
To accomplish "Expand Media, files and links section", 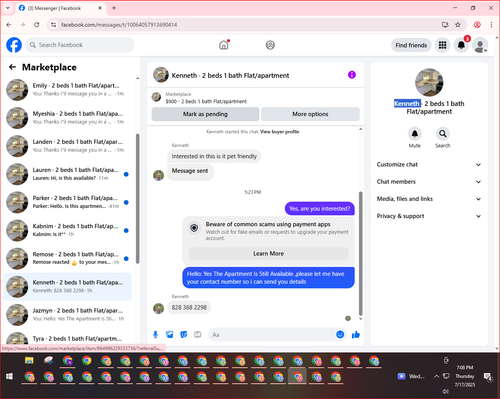I will click(x=429, y=199).
